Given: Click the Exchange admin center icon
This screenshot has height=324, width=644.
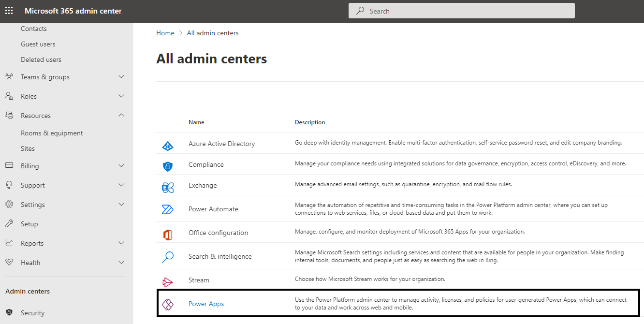Looking at the screenshot, I should pyautogui.click(x=168, y=185).
